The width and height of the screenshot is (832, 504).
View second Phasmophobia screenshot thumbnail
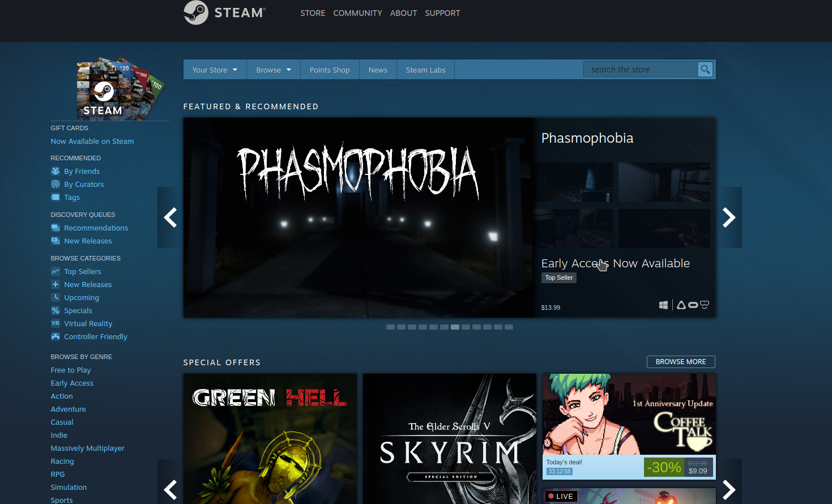click(x=664, y=182)
